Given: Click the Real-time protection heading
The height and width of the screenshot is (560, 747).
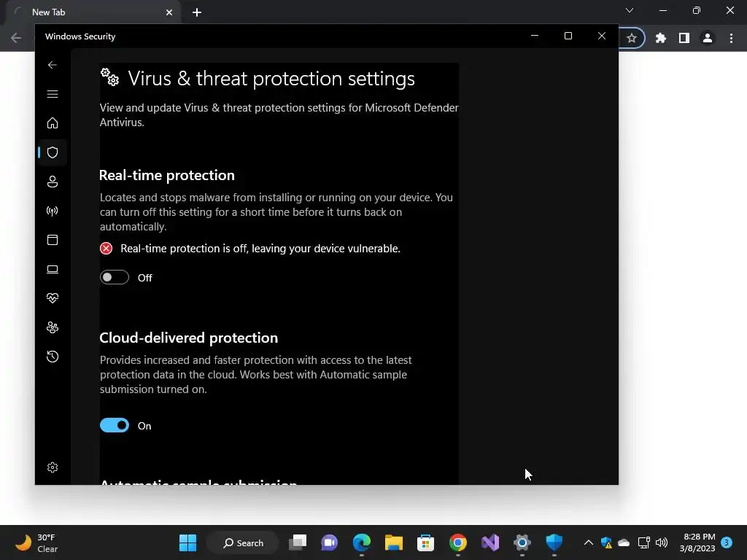Looking at the screenshot, I should (167, 175).
